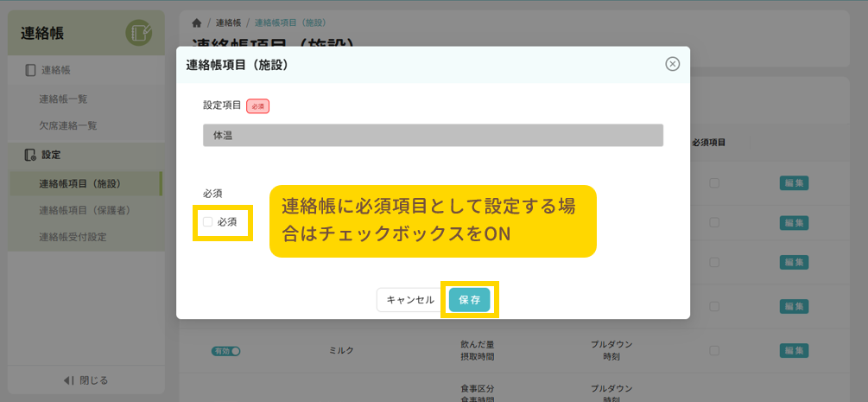Toggle the 有効 switch in the ミルク row

tap(225, 351)
